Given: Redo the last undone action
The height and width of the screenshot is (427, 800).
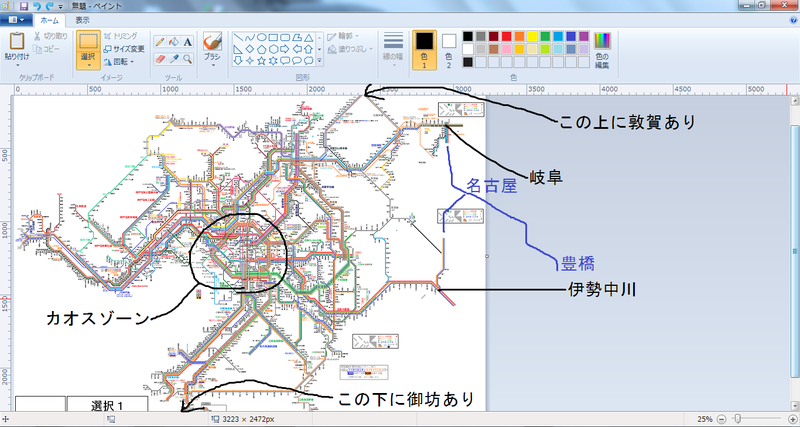Looking at the screenshot, I should coord(49,6).
